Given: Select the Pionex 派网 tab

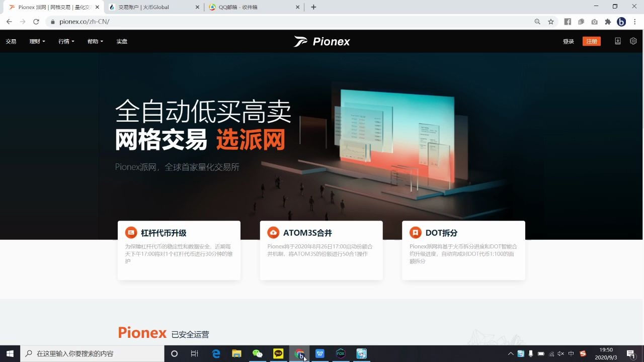Looking at the screenshot, I should tap(53, 7).
